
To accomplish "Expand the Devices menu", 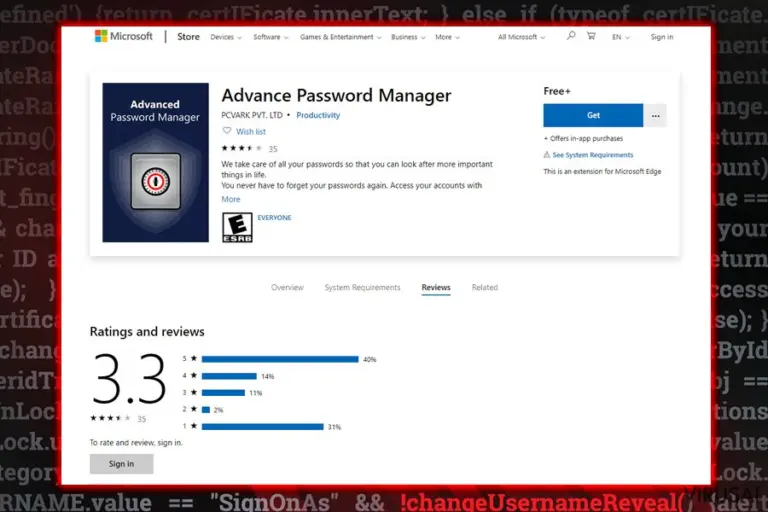I will point(226,37).
